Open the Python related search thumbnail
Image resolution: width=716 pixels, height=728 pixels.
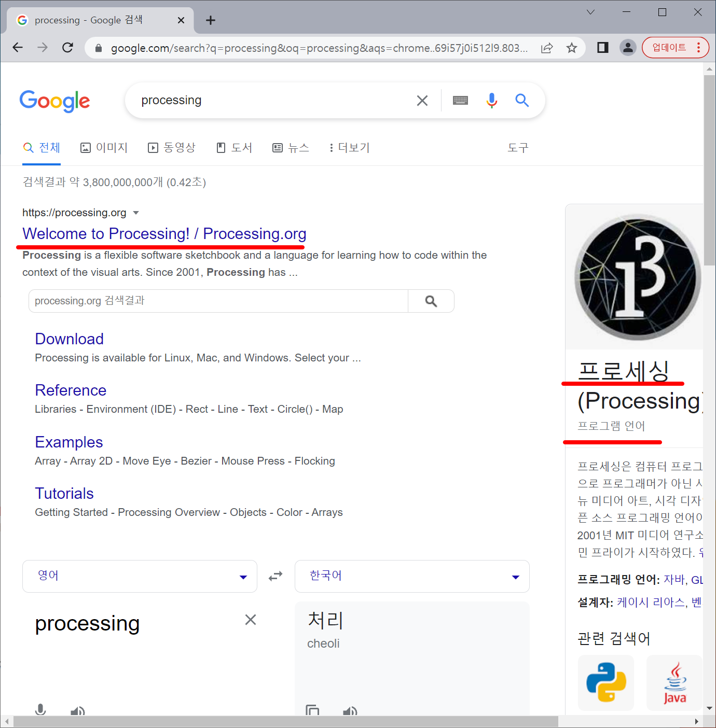tap(606, 682)
